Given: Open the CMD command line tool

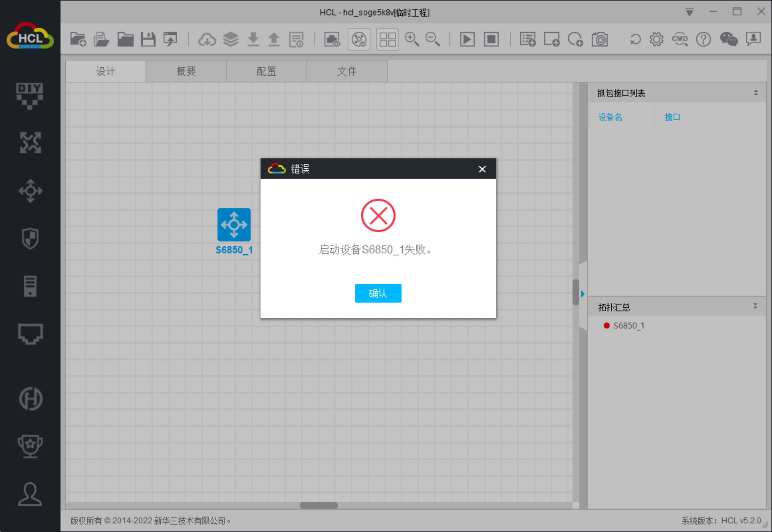Looking at the screenshot, I should (680, 40).
